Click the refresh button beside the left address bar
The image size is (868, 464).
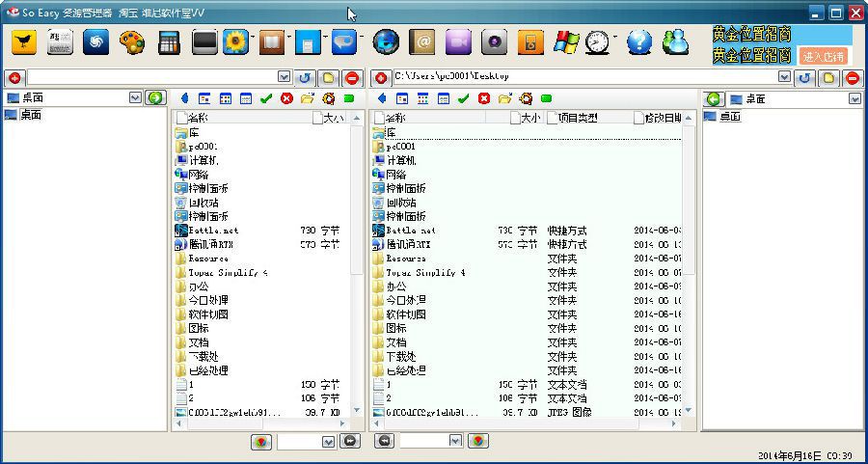tap(305, 78)
